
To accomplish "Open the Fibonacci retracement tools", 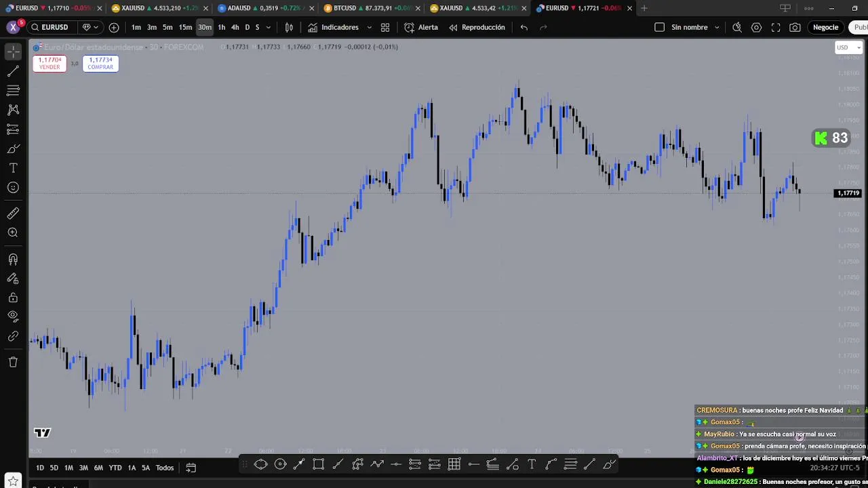I will click(13, 90).
